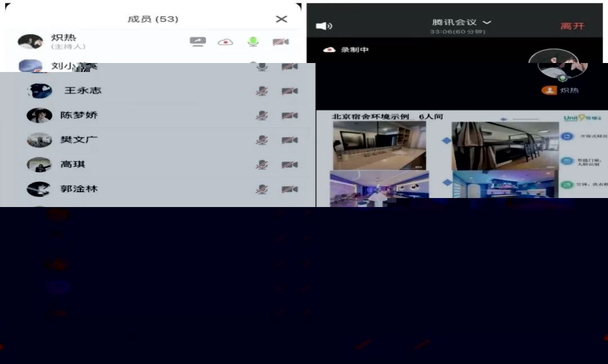Viewport: 608px width, 364px height.
Task: Close the members list panel
Action: pyautogui.click(x=281, y=19)
